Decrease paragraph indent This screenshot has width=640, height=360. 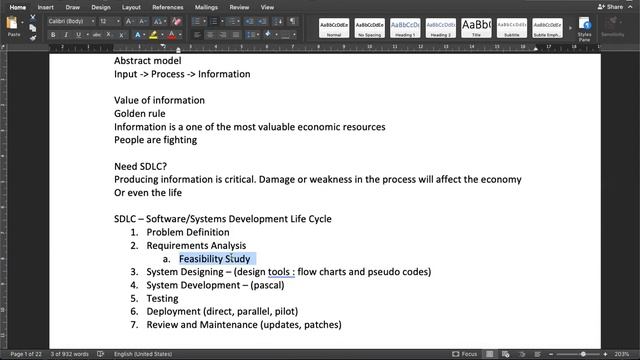[249, 21]
